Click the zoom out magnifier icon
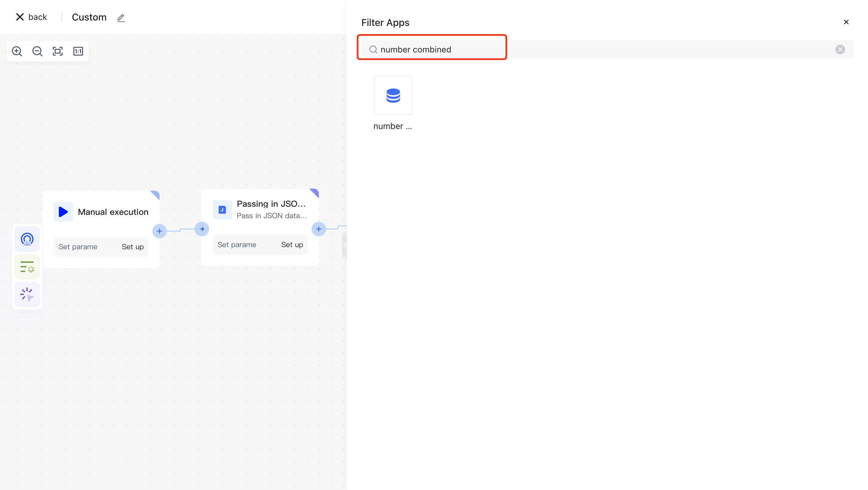 [x=37, y=51]
